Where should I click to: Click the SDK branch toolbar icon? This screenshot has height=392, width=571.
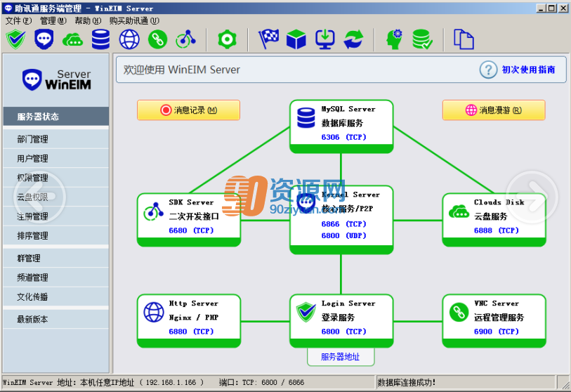pos(185,39)
